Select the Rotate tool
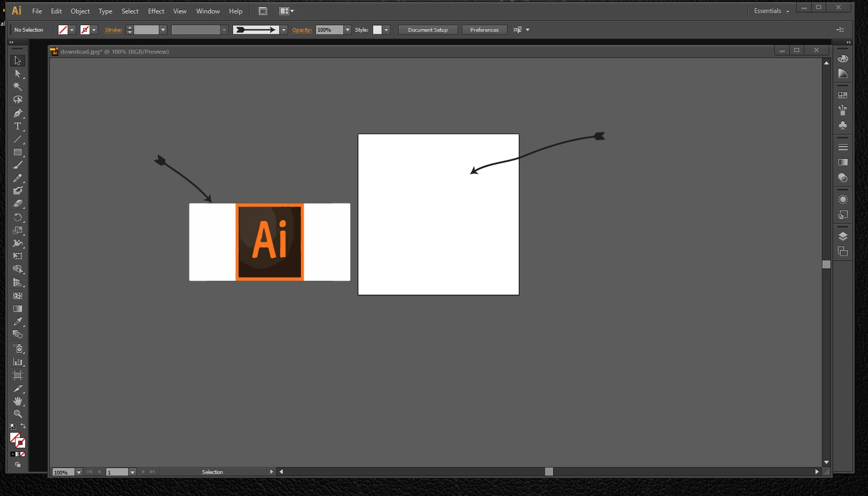 pyautogui.click(x=18, y=217)
